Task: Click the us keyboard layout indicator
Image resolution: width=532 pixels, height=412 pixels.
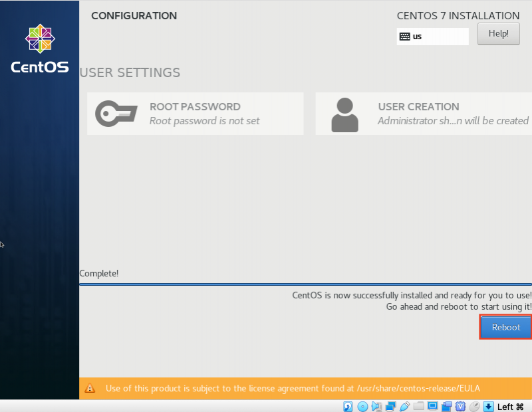Action: (x=433, y=37)
